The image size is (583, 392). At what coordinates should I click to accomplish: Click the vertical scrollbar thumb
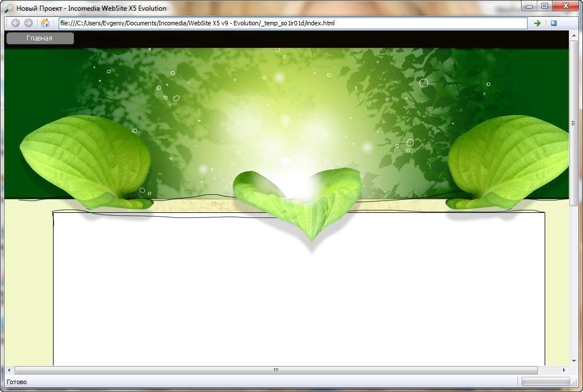click(573, 124)
